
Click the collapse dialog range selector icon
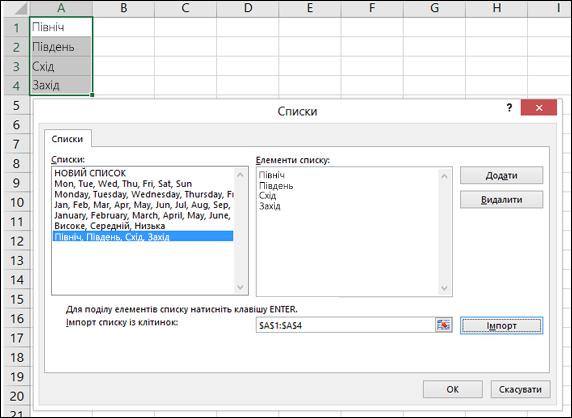coord(443,325)
